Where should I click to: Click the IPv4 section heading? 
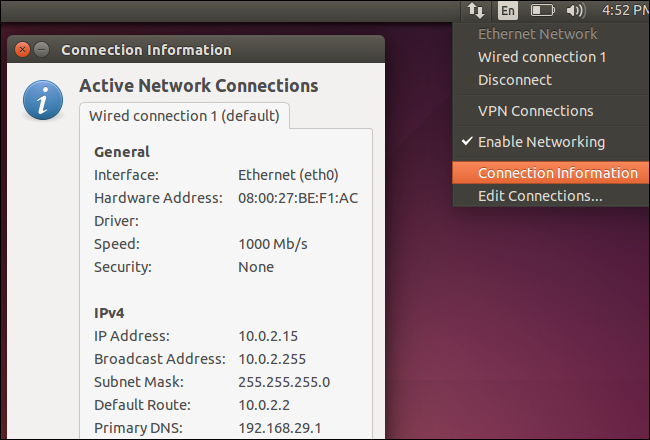tap(109, 313)
